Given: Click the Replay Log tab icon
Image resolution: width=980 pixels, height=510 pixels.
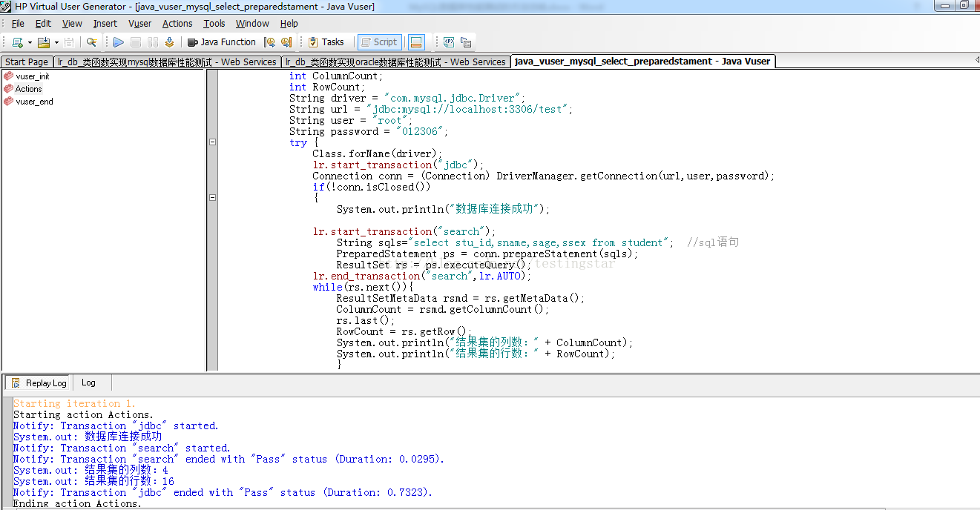Looking at the screenshot, I should [16, 383].
